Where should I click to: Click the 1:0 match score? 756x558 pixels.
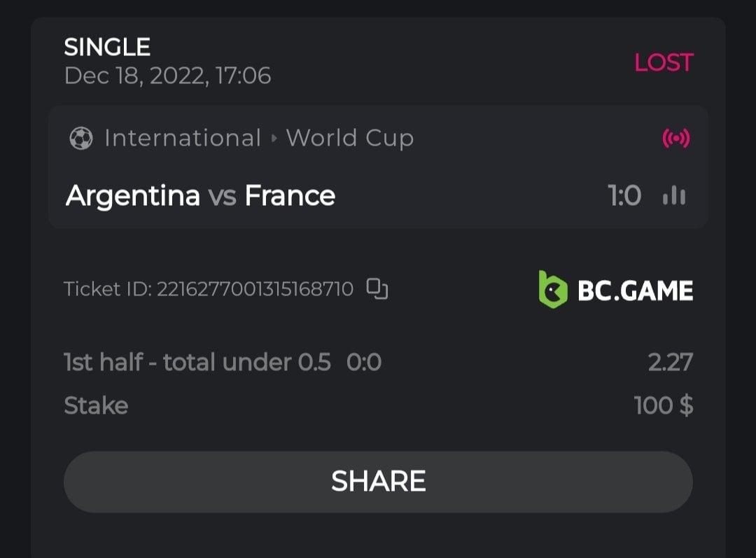tap(624, 196)
